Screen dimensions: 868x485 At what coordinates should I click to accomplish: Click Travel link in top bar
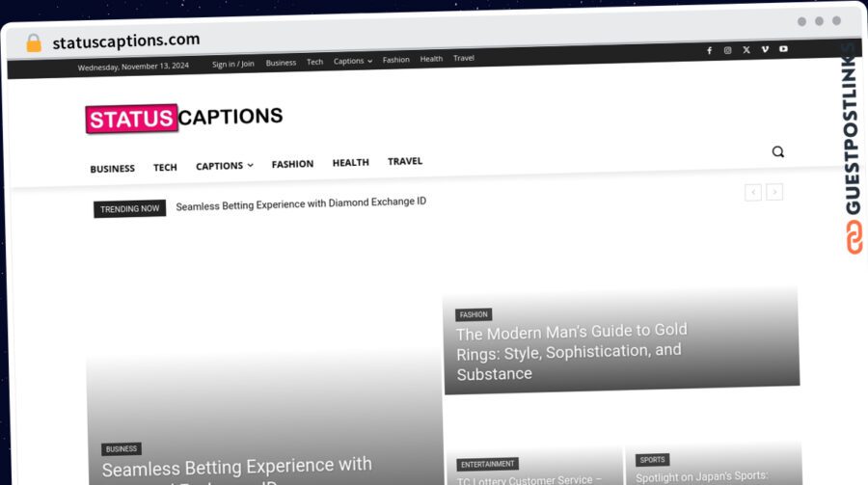[463, 58]
